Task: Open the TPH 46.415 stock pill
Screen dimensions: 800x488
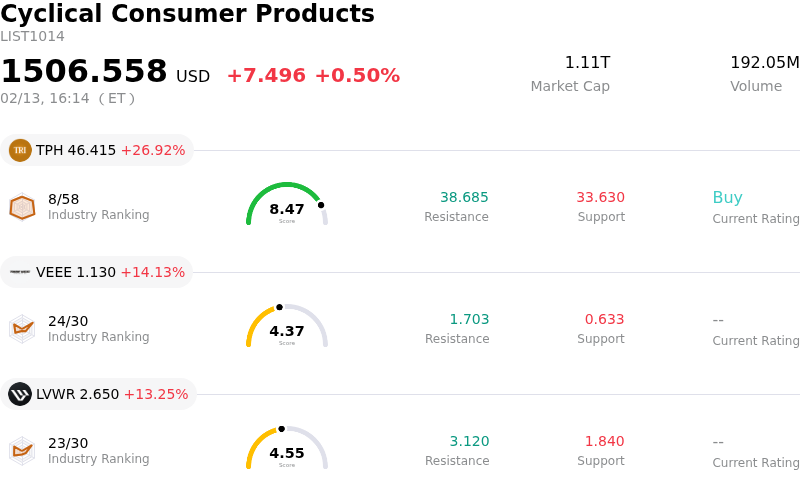Action: point(97,151)
